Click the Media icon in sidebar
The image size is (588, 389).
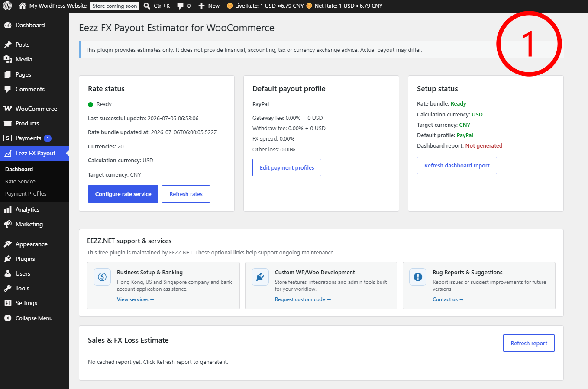tap(8, 59)
